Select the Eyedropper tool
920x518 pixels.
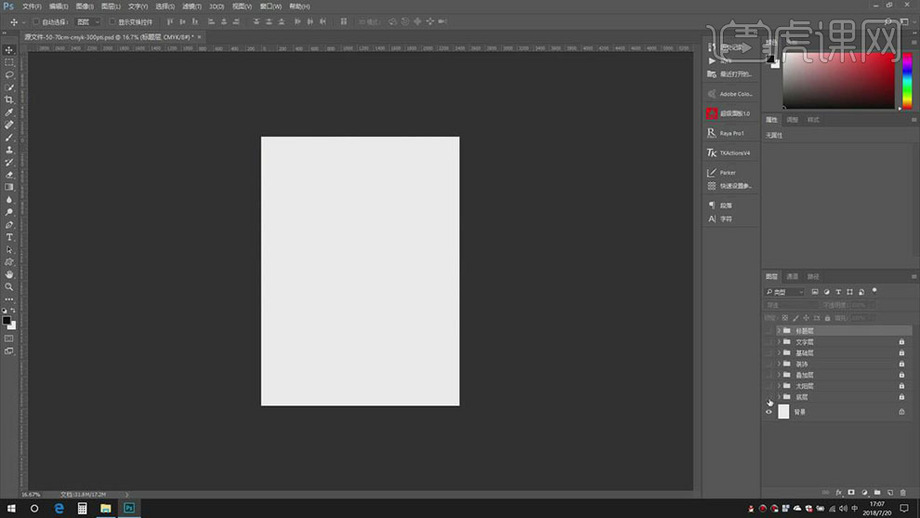(9, 112)
